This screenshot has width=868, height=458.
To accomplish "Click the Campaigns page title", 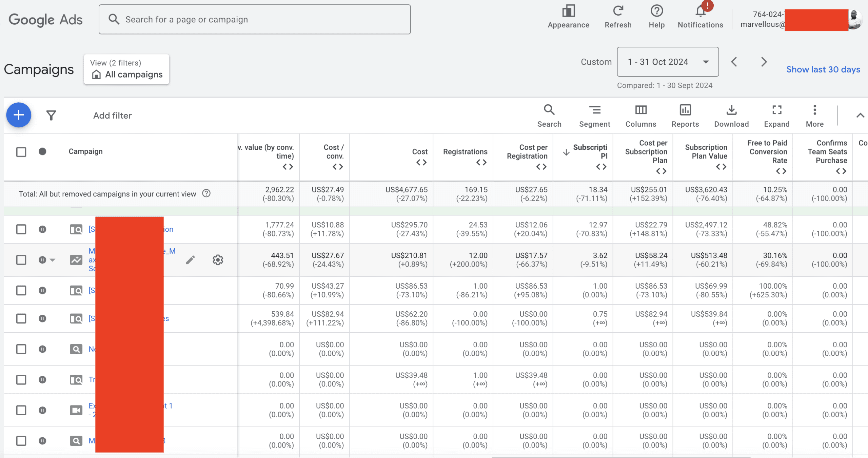I will [39, 69].
